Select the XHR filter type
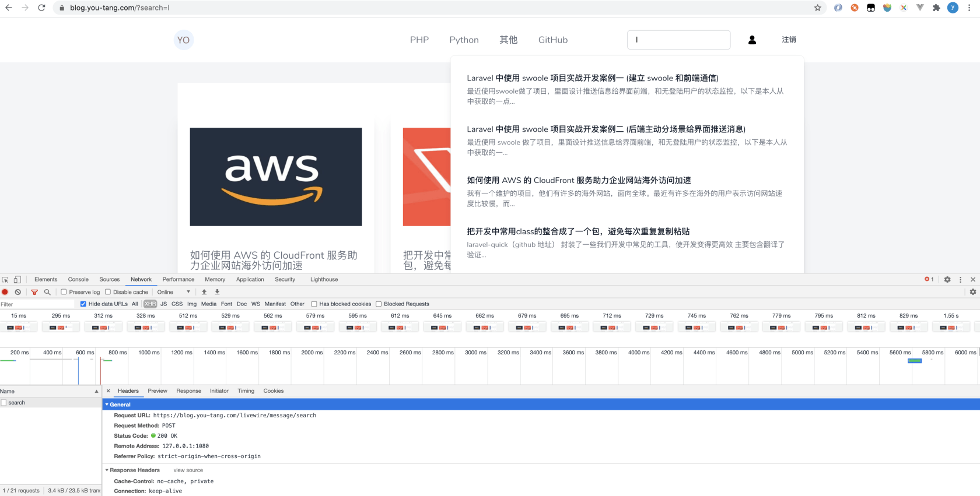Screen dimensions: 980x496 [150, 304]
